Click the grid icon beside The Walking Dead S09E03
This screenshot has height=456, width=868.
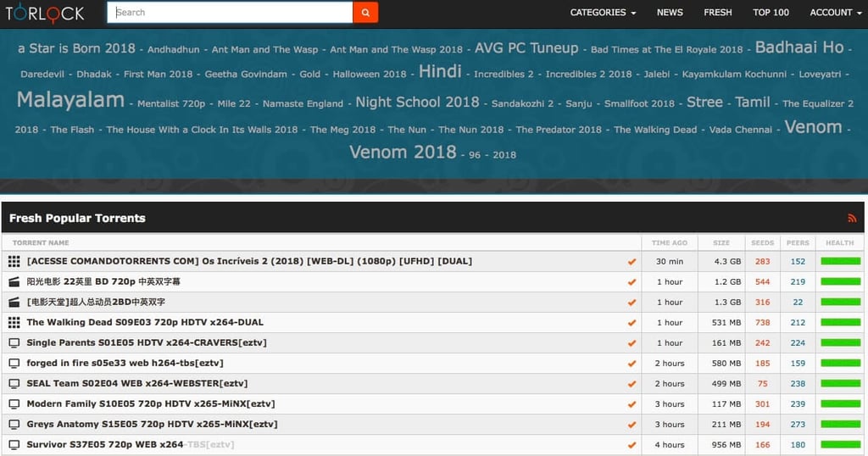(14, 323)
